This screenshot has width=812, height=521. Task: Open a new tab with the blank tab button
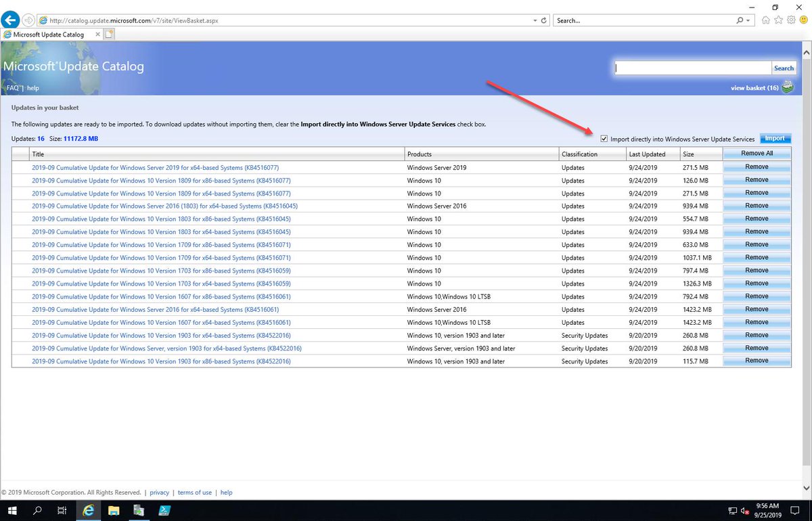tap(109, 34)
